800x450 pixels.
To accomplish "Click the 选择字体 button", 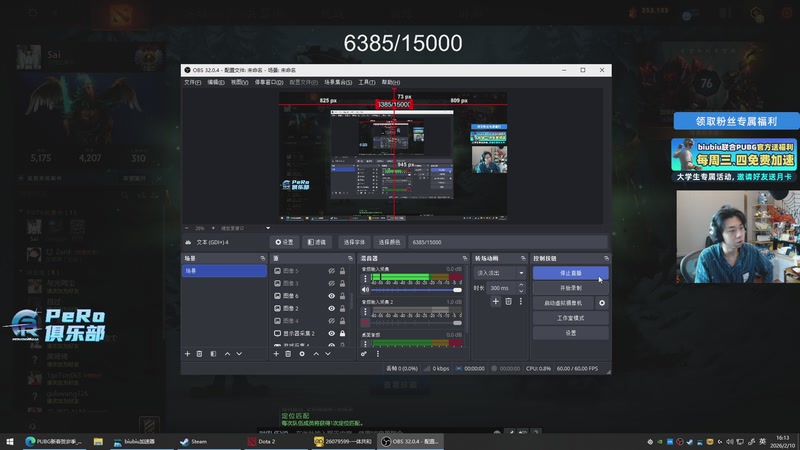I will pyautogui.click(x=354, y=242).
